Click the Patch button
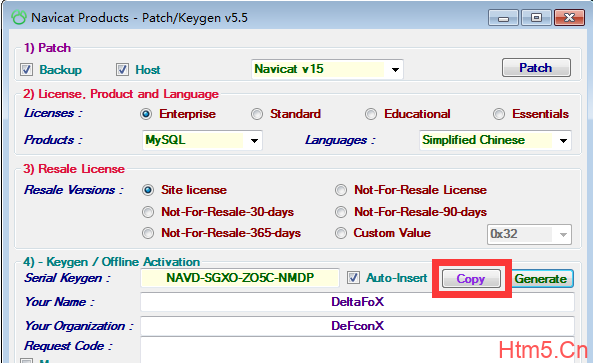 point(536,68)
